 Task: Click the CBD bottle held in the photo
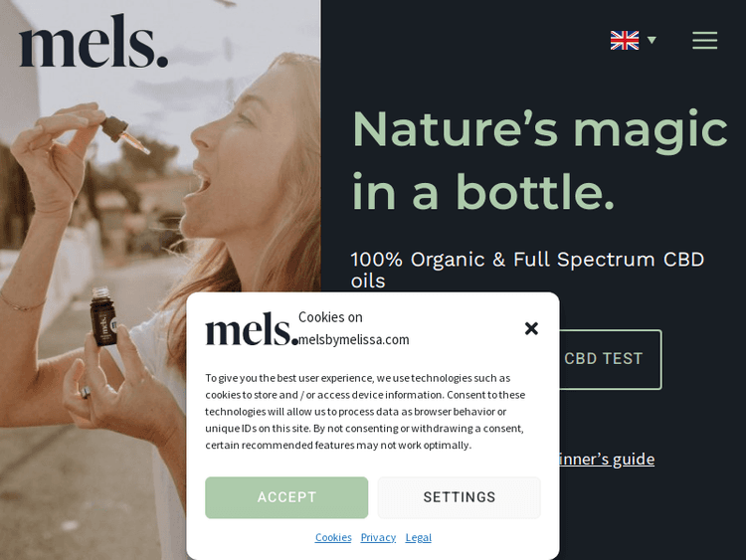point(103,316)
